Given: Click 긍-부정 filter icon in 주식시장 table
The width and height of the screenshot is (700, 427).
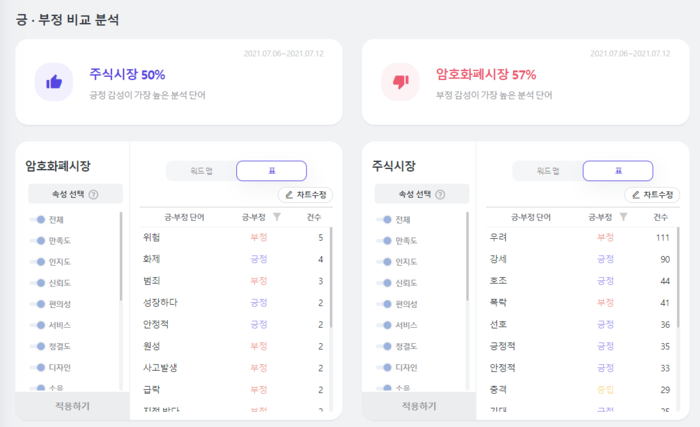Looking at the screenshot, I should click(623, 216).
